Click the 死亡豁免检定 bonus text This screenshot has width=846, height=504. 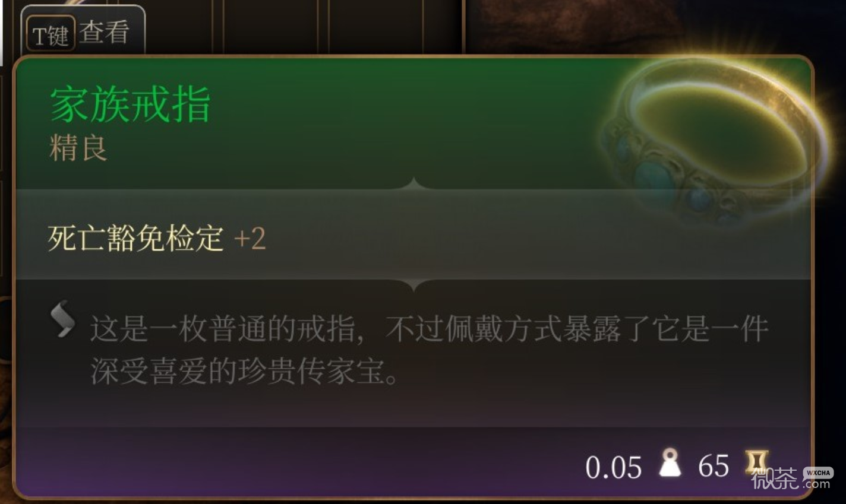tap(135, 239)
